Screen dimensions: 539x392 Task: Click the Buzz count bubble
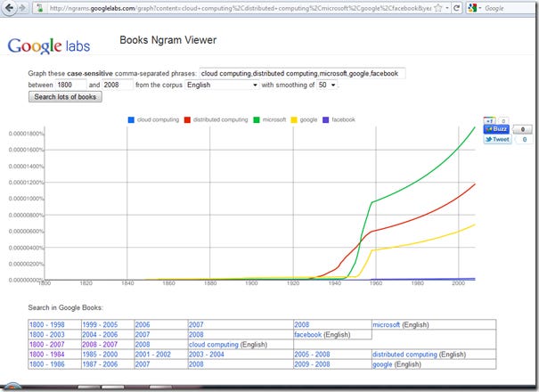522,129
